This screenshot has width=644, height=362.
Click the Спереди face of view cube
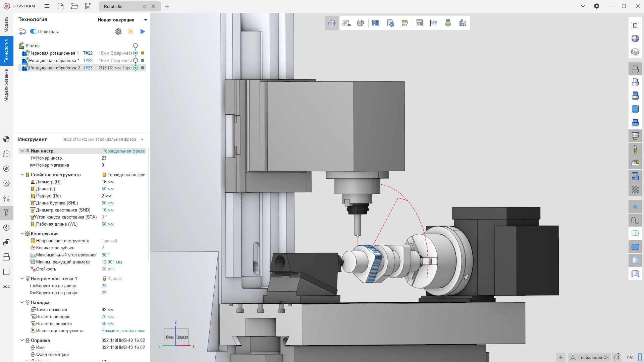coord(182,337)
